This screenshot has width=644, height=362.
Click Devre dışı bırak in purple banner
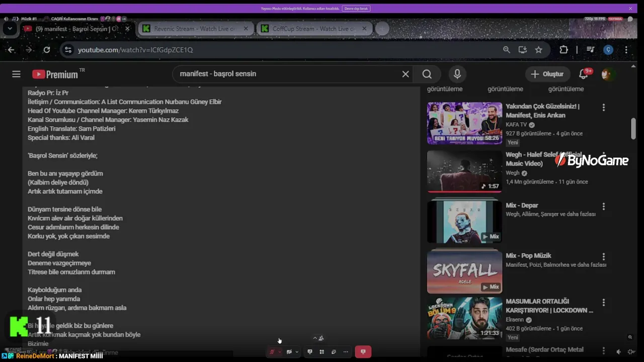click(356, 9)
